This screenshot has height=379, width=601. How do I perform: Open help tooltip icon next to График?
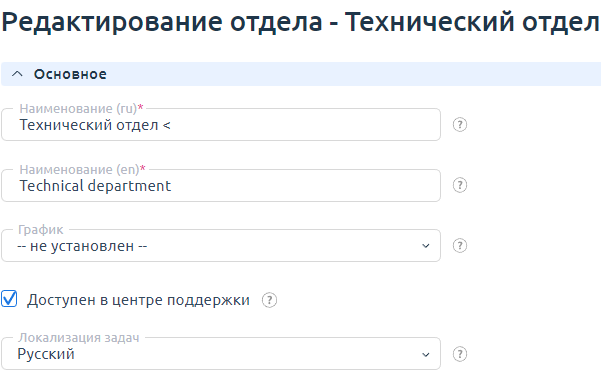tap(460, 246)
